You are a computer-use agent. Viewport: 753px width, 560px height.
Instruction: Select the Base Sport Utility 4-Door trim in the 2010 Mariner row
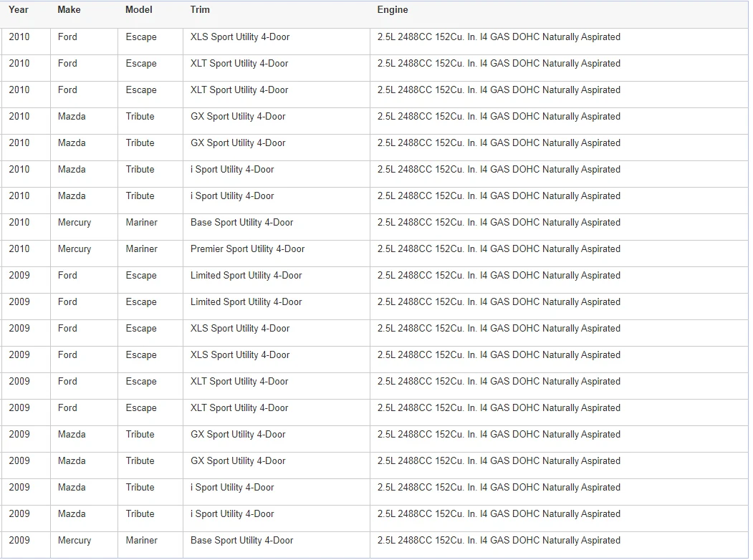pyautogui.click(x=276, y=227)
